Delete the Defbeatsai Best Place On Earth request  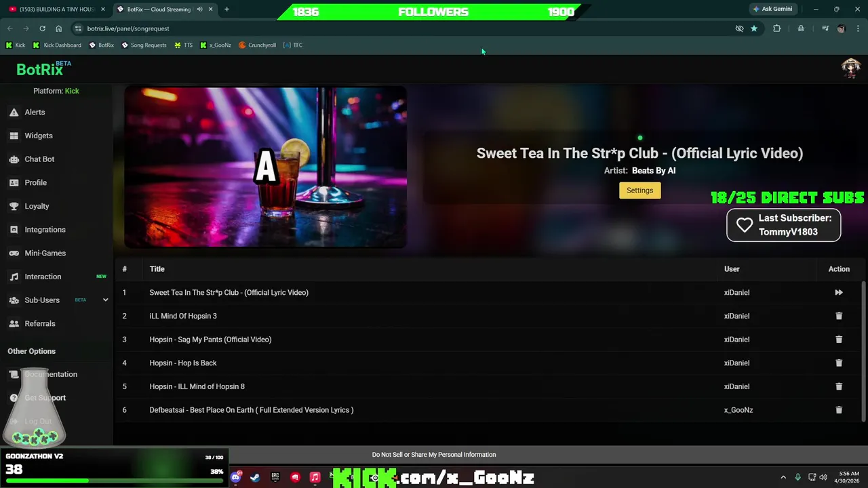click(839, 410)
